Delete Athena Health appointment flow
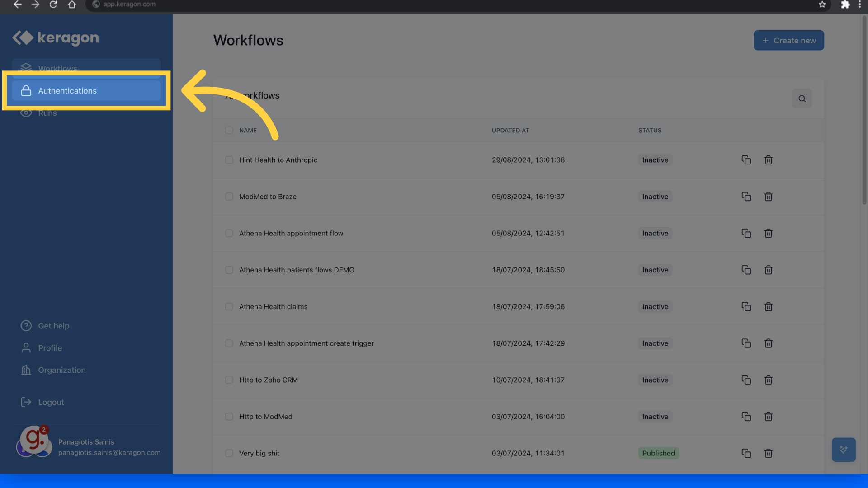868x488 pixels. coord(768,233)
